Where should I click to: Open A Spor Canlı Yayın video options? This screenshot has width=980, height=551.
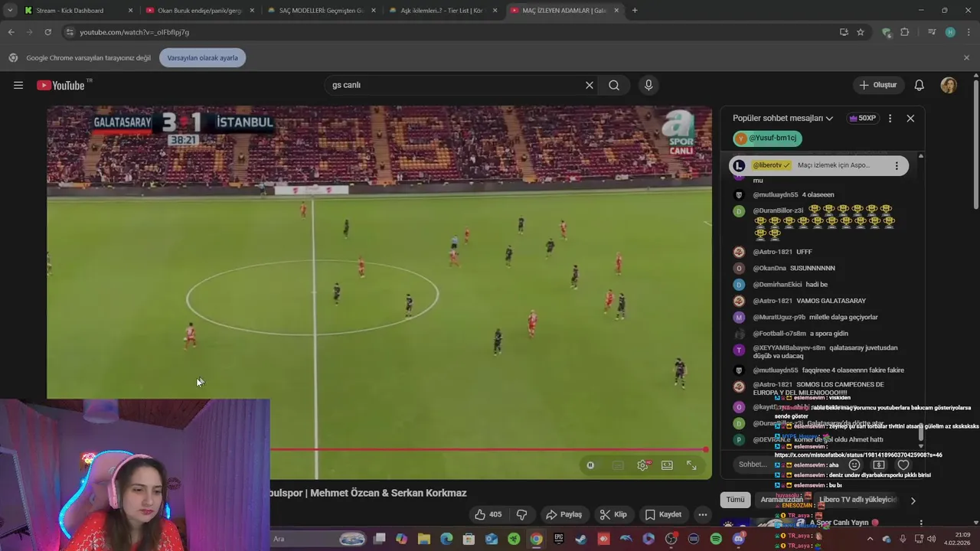pyautogui.click(x=921, y=523)
